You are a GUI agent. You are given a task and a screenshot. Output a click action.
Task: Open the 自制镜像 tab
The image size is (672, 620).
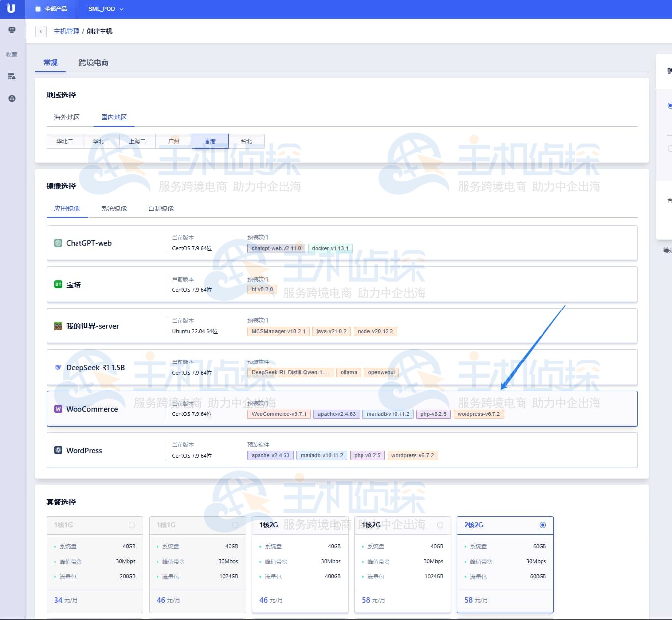point(161,208)
